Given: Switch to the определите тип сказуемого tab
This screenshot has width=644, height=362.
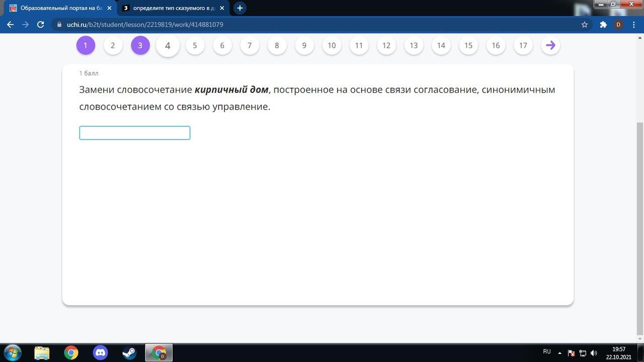Looking at the screenshot, I should [173, 8].
